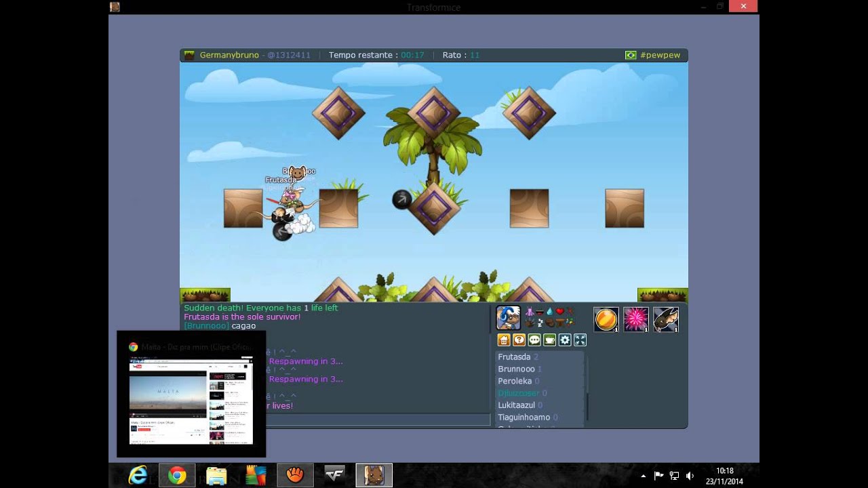Use the golden ball consumable item
Viewport: 868px width, 488px height.
point(606,319)
